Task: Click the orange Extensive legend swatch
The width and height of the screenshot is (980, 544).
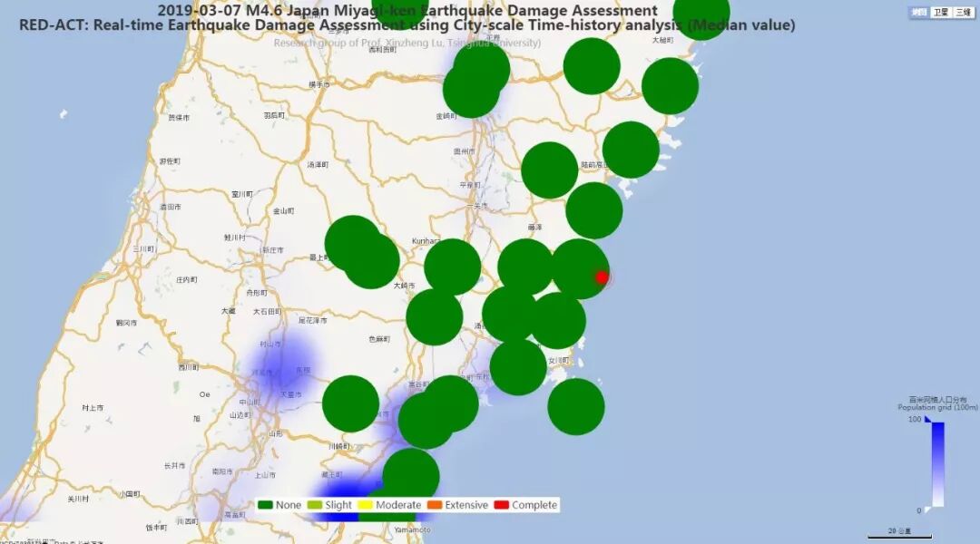Action: pyautogui.click(x=436, y=505)
